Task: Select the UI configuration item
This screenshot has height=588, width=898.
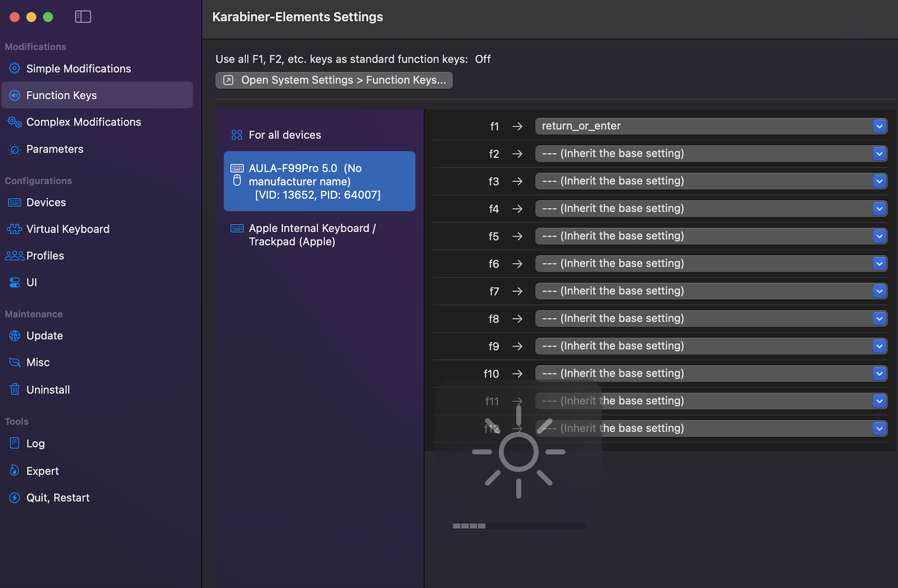Action: click(x=31, y=282)
